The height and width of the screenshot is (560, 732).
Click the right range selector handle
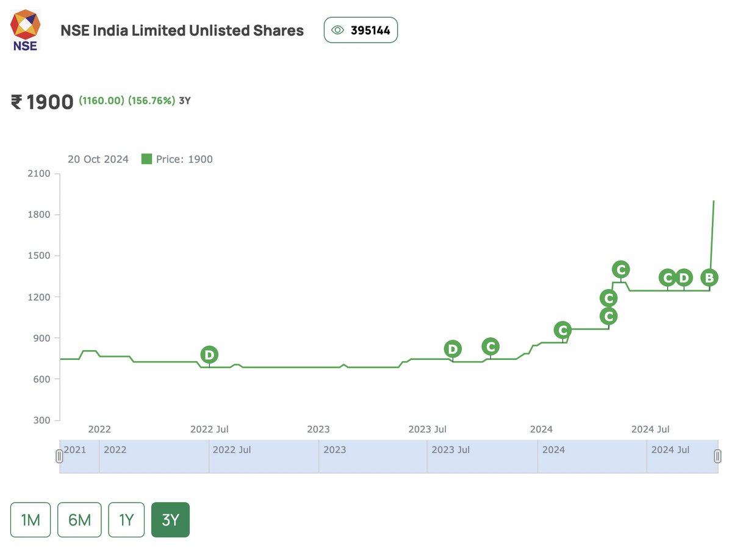pyautogui.click(x=718, y=456)
